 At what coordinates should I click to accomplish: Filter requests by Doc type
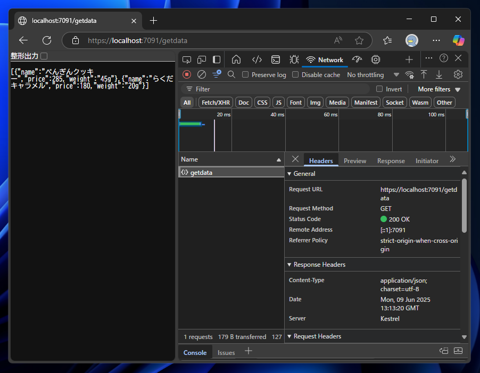click(244, 103)
